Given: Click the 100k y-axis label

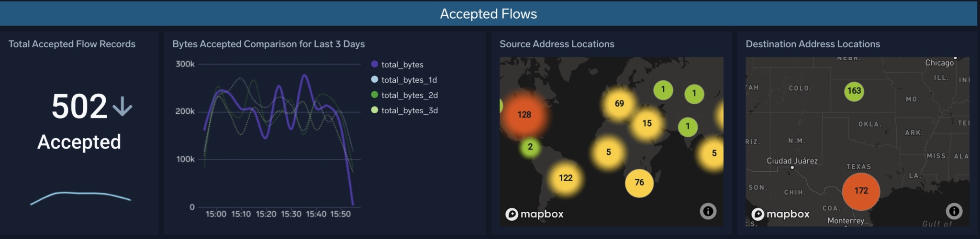Looking at the screenshot, I should (185, 159).
